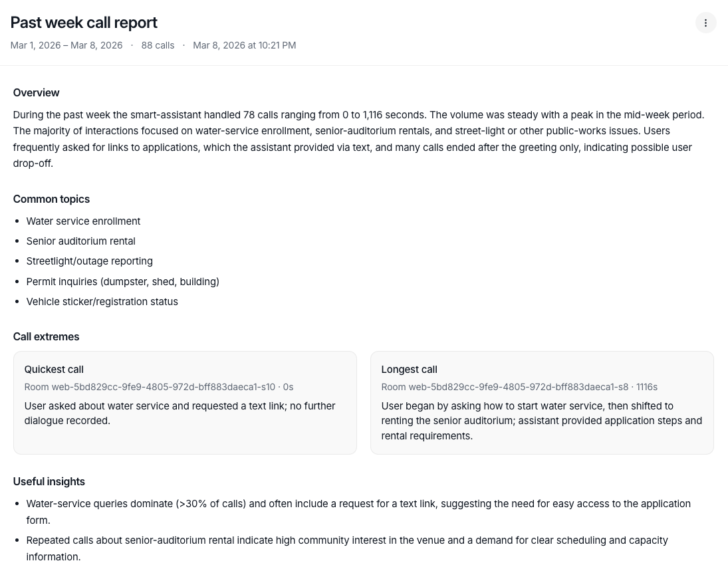Select Vehicle sticker/registration status topic

click(x=102, y=302)
